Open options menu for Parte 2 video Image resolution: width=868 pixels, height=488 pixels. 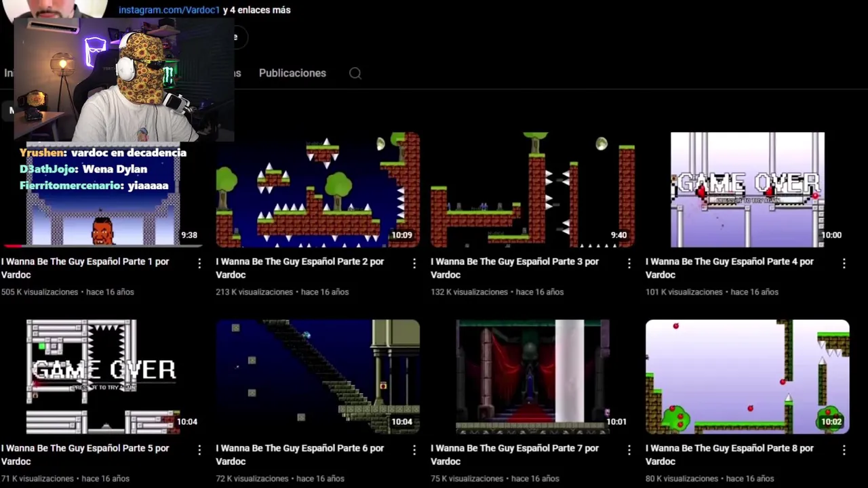click(414, 263)
